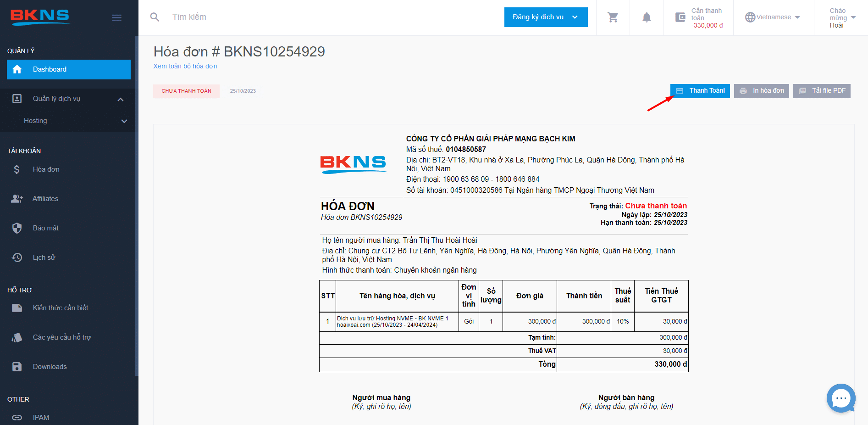Click the Hình thức thanh toán line
Image resolution: width=868 pixels, height=425 pixels.
pos(399,270)
